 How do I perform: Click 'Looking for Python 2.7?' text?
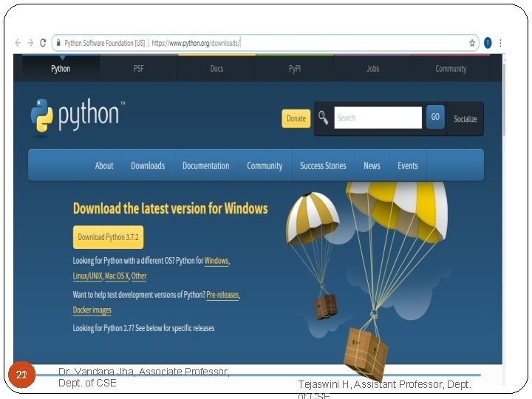pos(103,328)
